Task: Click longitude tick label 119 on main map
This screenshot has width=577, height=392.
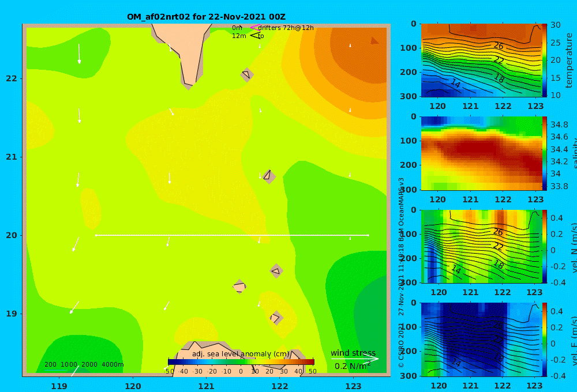Action: tap(59, 386)
